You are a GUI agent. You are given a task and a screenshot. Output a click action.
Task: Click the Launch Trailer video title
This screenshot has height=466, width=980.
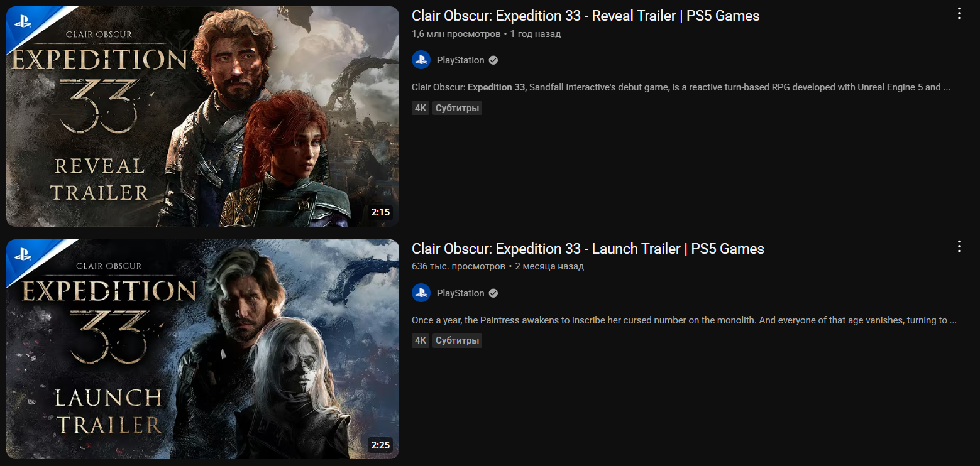588,249
